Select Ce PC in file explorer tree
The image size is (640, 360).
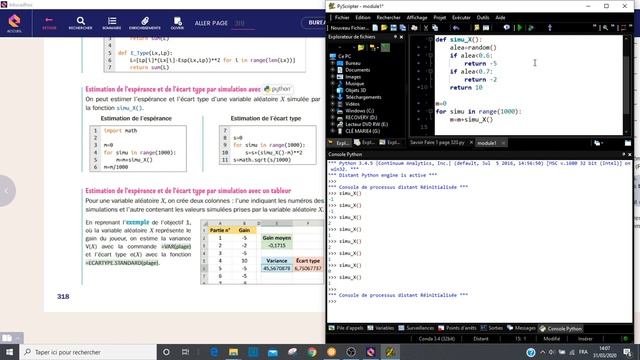pyautogui.click(x=344, y=56)
